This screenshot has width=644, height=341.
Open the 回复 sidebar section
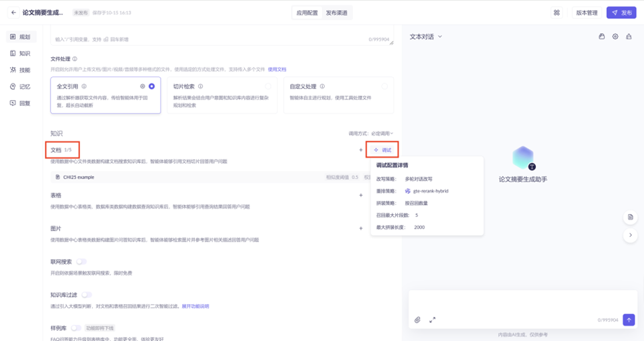point(21,103)
